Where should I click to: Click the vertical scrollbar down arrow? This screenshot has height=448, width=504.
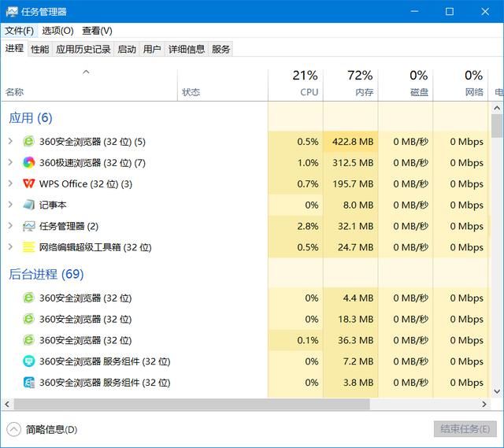pos(497,391)
